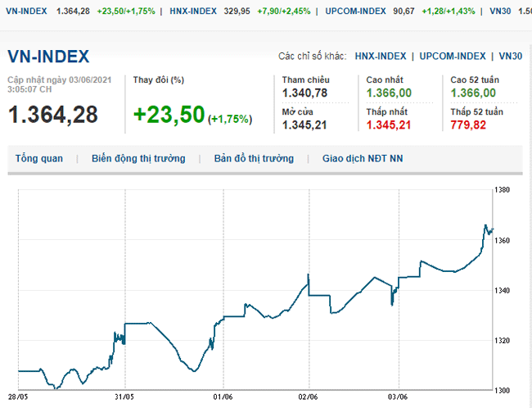Click the Mở cửa value 1.345,21
Image resolution: width=532 pixels, height=408 pixels.
click(x=304, y=125)
